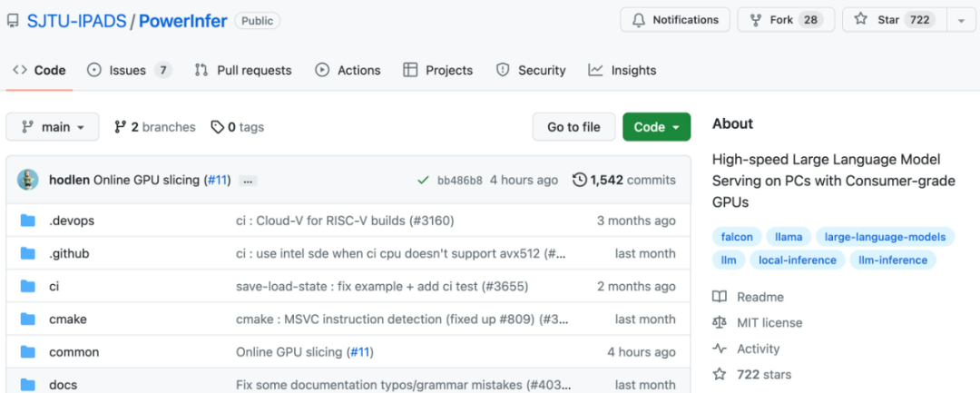The image size is (980, 393).
Task: Open the green Code dropdown
Action: click(656, 127)
